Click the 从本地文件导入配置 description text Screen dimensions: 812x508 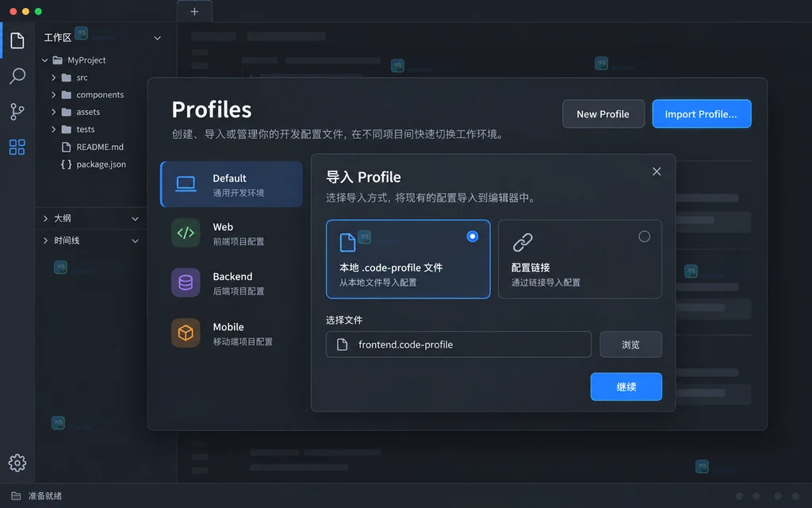(378, 283)
